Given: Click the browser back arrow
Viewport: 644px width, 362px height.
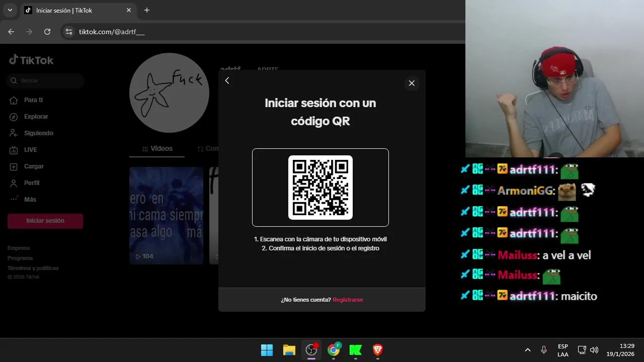Looking at the screenshot, I should click(x=11, y=32).
